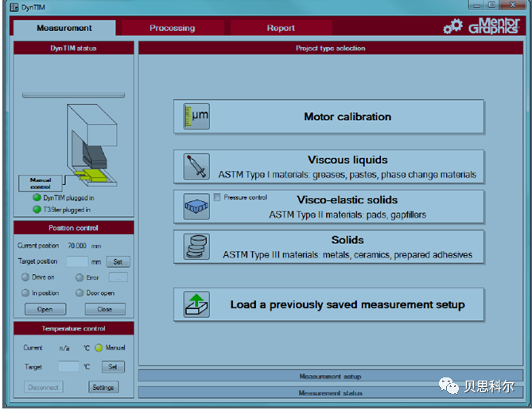Click the Solids stacked discs icon
The width and height of the screenshot is (532, 410).
tap(196, 246)
